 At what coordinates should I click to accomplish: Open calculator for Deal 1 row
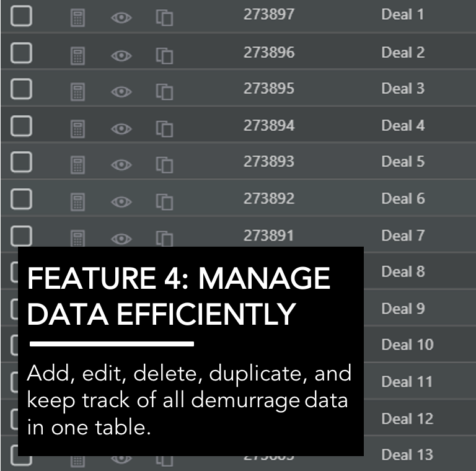[77, 18]
